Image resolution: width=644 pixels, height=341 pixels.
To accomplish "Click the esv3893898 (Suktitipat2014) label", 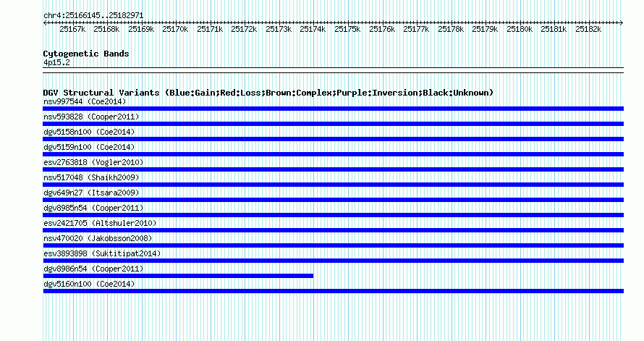I will (x=102, y=253).
